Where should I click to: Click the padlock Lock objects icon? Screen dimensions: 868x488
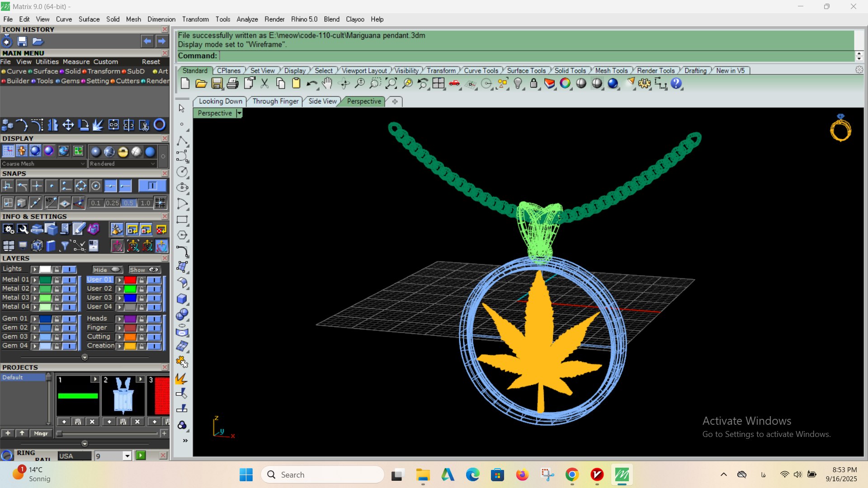coord(534,84)
